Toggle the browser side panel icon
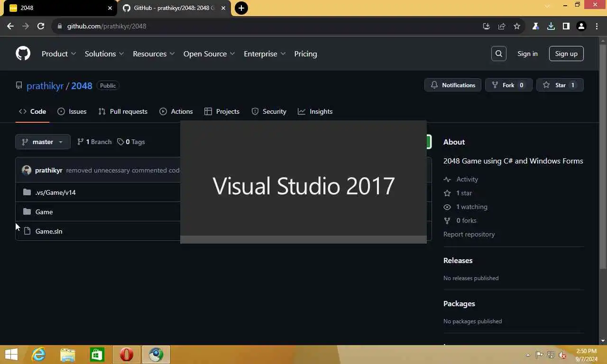607x364 pixels. click(x=566, y=26)
